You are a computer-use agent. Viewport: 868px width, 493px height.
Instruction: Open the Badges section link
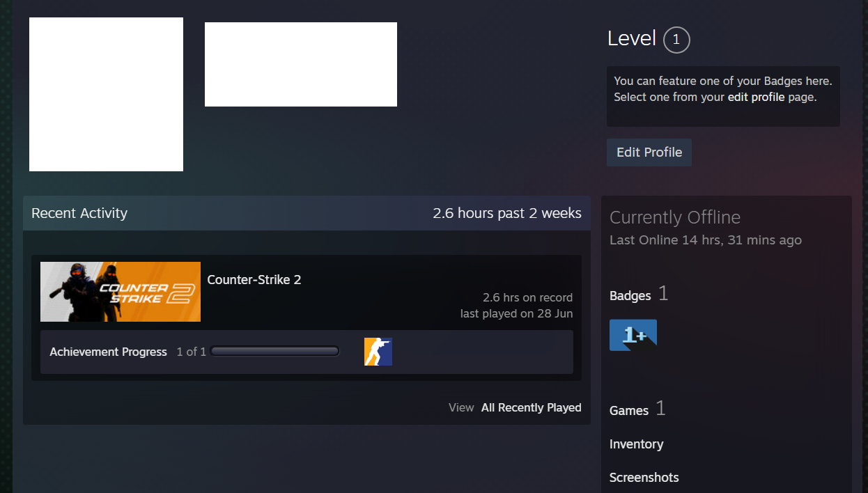(x=630, y=296)
